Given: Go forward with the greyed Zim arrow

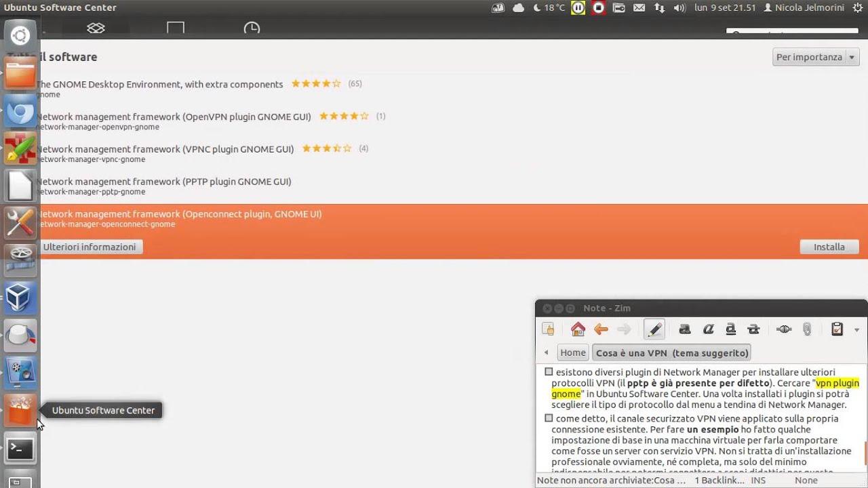Looking at the screenshot, I should pyautogui.click(x=624, y=329).
